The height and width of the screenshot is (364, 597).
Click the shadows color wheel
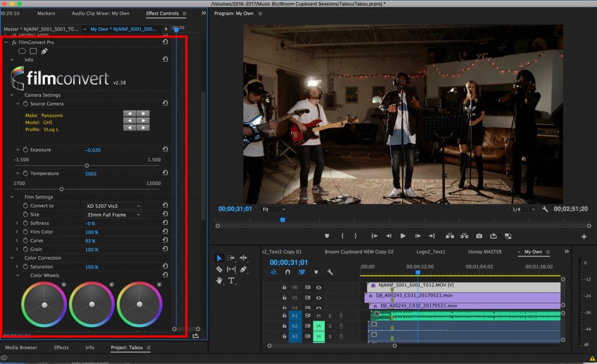[44, 305]
